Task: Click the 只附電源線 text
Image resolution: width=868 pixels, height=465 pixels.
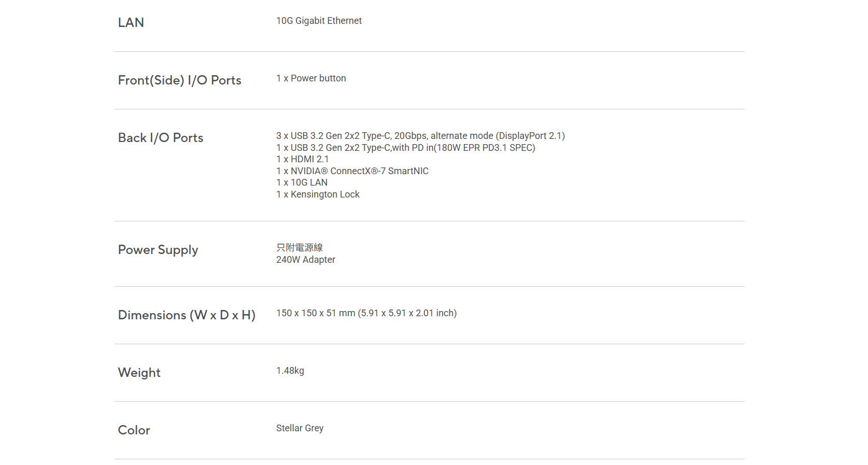Action: 300,248
